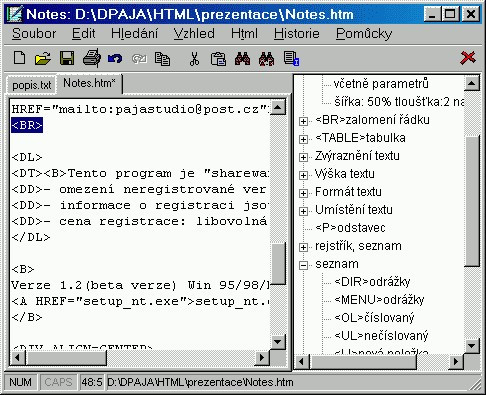Click the editor scroll down arrow

(278, 341)
